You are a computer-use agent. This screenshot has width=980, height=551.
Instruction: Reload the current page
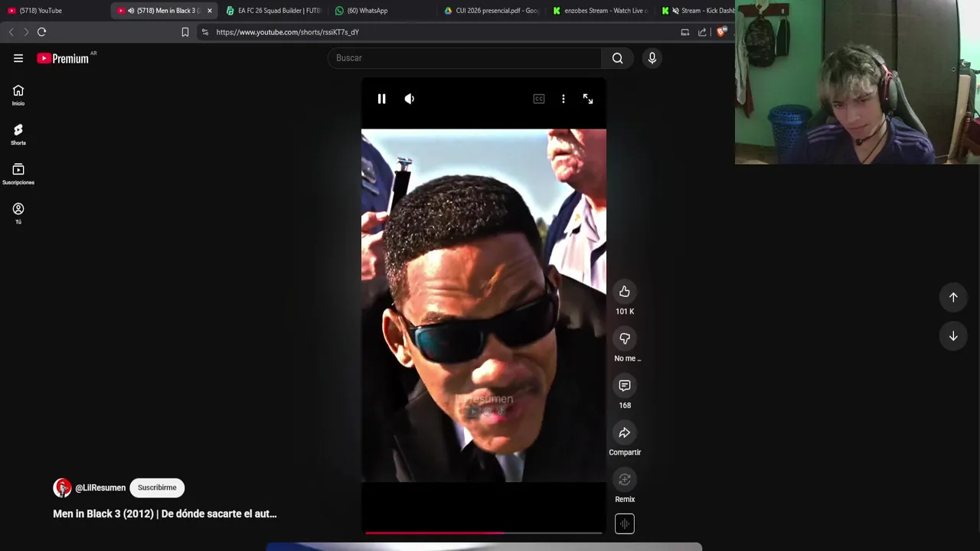tap(42, 32)
